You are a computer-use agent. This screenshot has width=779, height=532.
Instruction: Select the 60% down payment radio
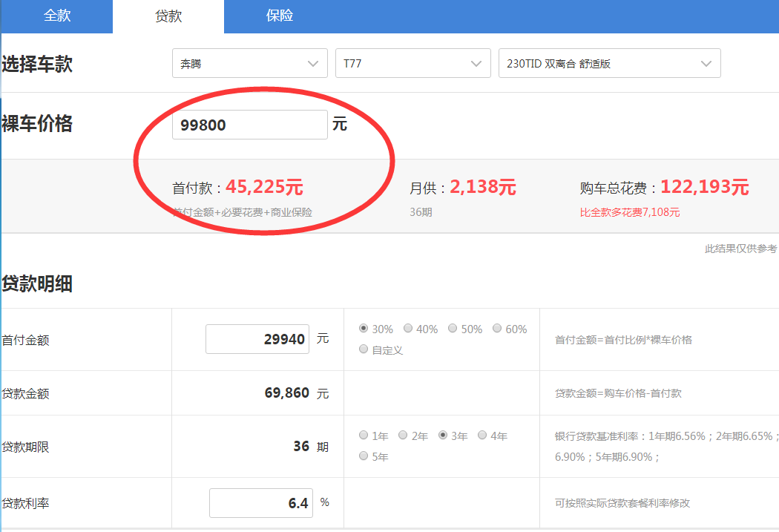pyautogui.click(x=497, y=329)
